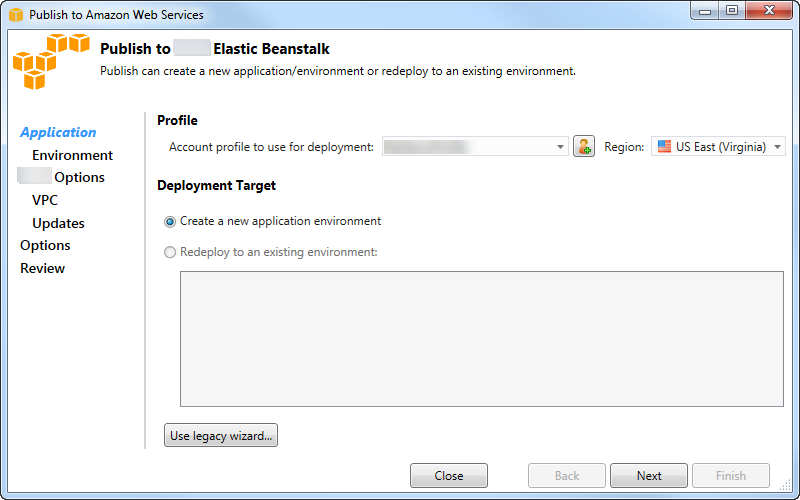The width and height of the screenshot is (800, 500).
Task: Click the Next button
Action: pyautogui.click(x=649, y=476)
